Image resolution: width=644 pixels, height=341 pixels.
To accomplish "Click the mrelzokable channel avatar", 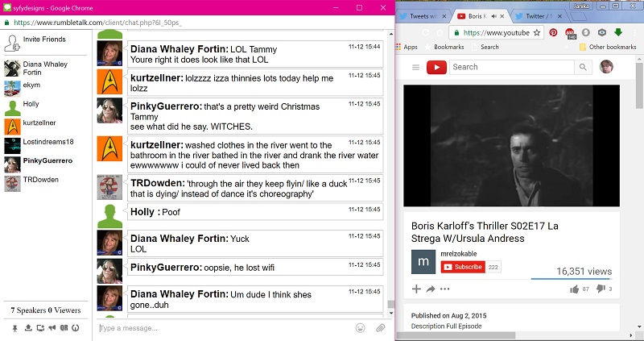I will click(x=423, y=262).
